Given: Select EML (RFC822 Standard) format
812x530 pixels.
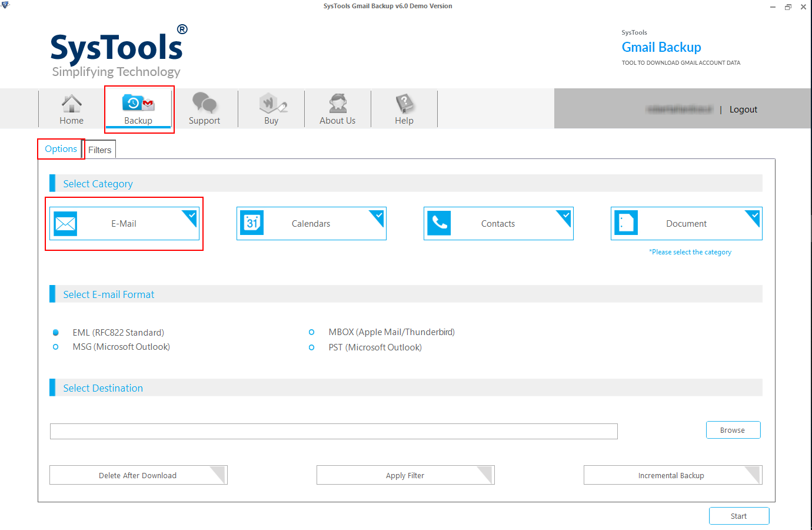Looking at the screenshot, I should [56, 333].
